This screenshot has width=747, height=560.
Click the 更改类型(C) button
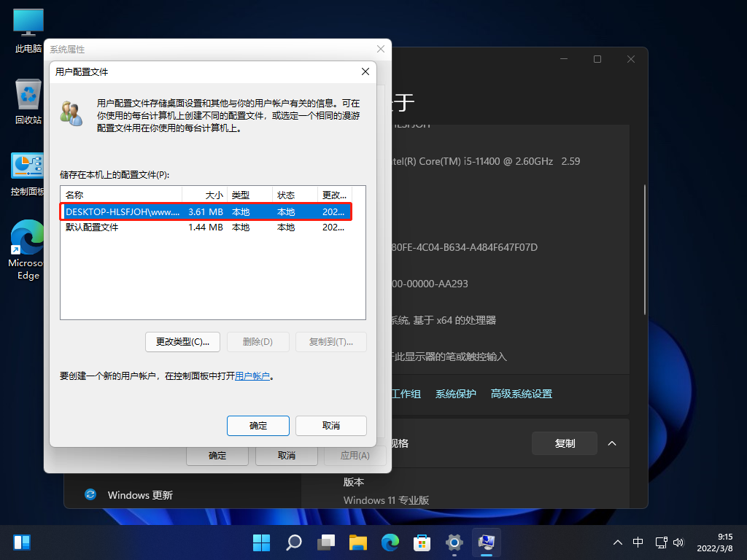(182, 342)
